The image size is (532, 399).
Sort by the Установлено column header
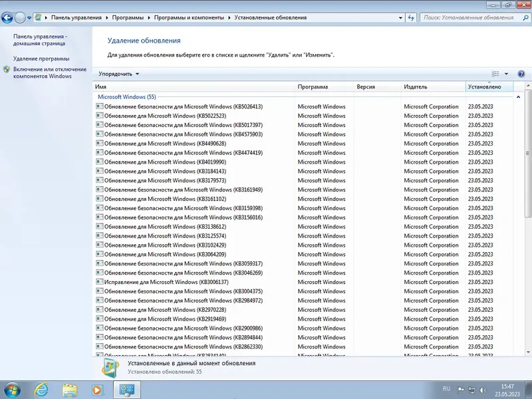(x=489, y=87)
